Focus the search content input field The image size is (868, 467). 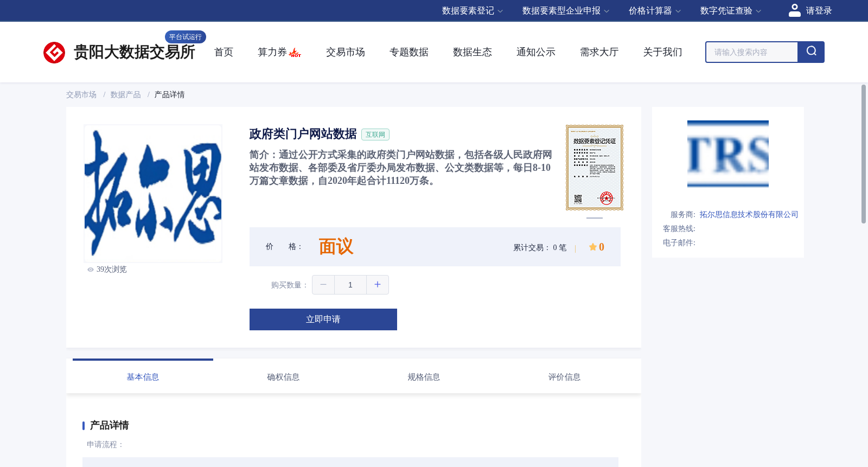click(x=752, y=52)
